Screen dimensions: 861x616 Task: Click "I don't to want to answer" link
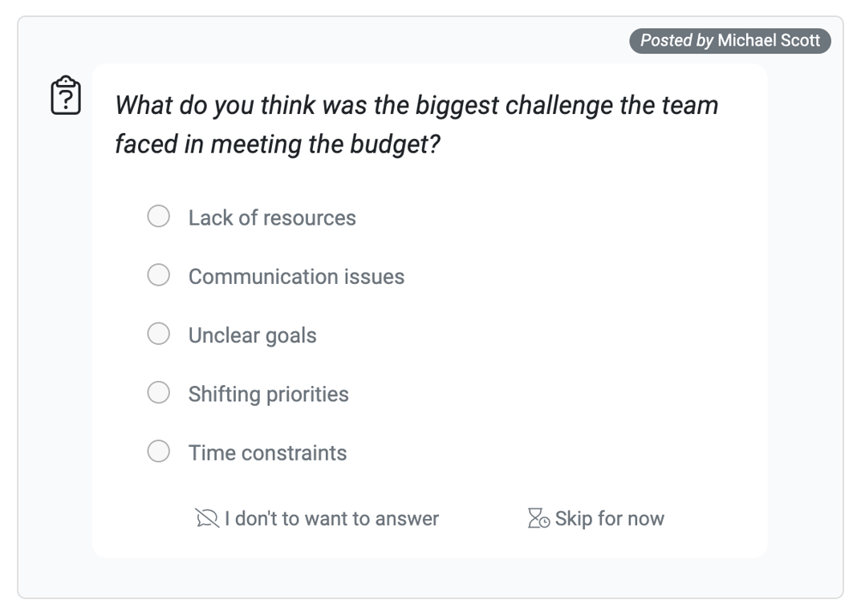click(331, 519)
